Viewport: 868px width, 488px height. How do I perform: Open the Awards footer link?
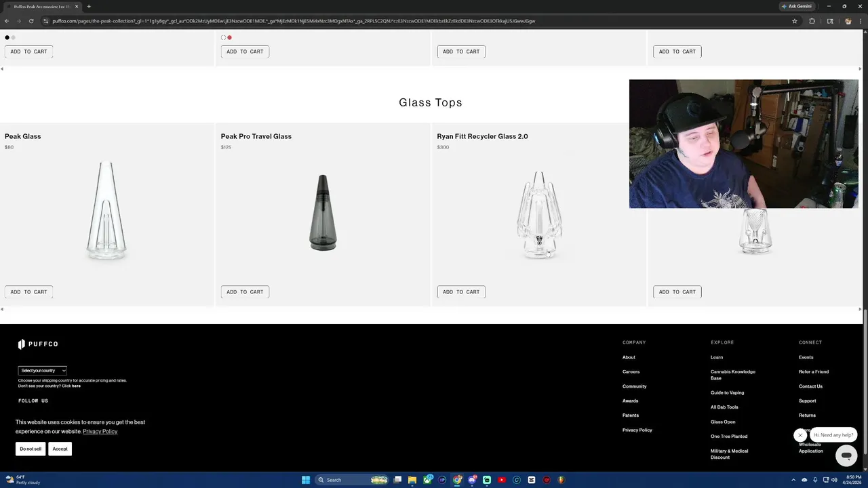(x=630, y=401)
